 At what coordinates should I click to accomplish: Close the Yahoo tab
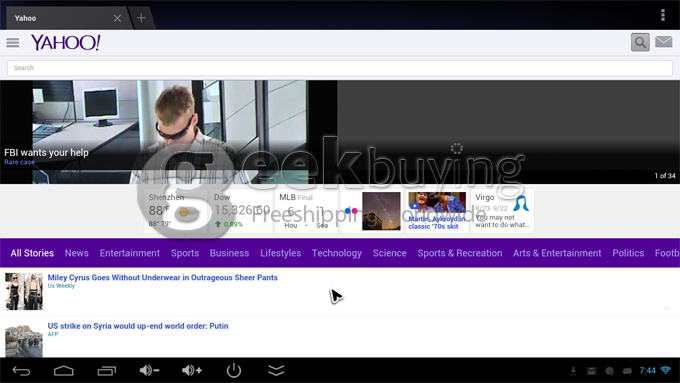[x=117, y=18]
